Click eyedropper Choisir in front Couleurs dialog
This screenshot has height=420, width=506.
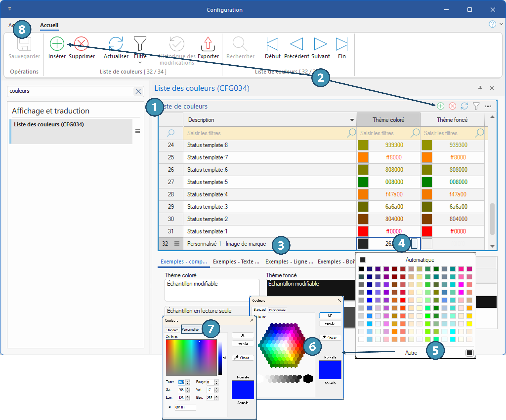pos(243,358)
